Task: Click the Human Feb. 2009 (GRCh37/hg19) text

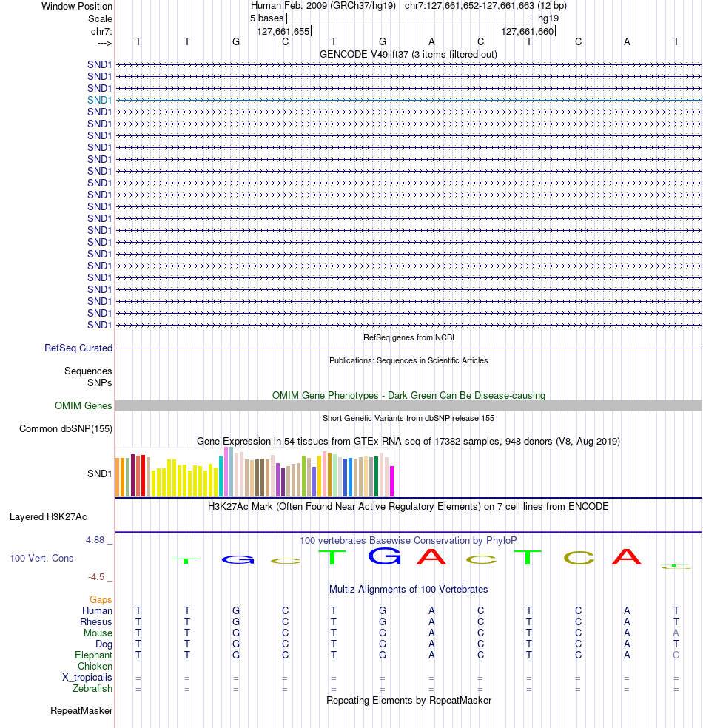Action: [x=323, y=6]
